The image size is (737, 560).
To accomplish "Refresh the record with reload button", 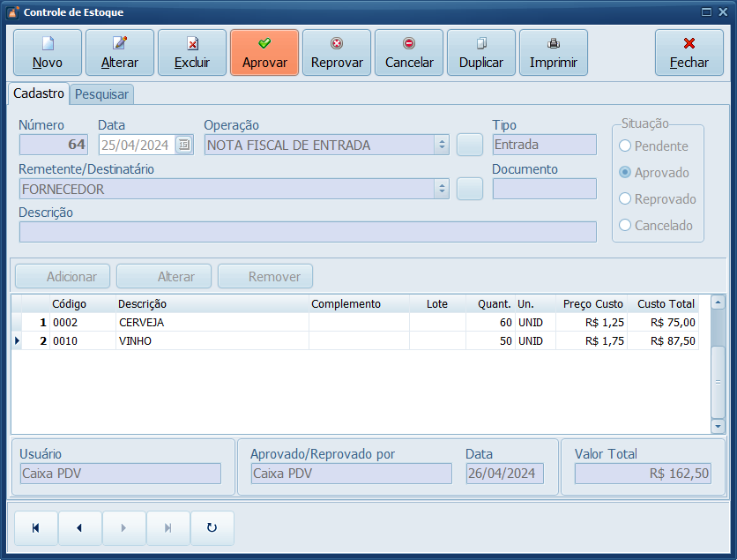I will coord(212,528).
